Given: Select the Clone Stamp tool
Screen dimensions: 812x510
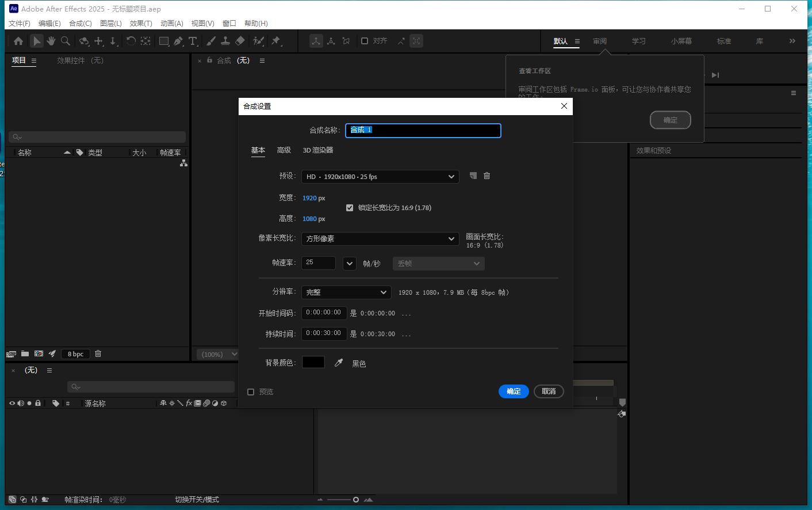Looking at the screenshot, I should point(225,41).
